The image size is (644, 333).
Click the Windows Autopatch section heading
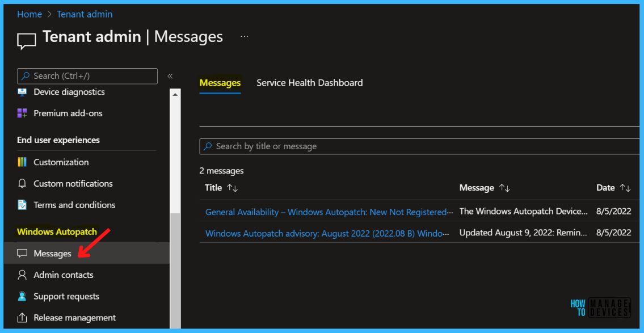click(57, 232)
